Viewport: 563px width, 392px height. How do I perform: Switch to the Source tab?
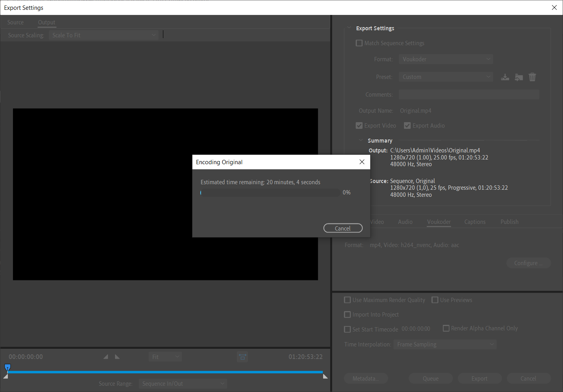(16, 22)
